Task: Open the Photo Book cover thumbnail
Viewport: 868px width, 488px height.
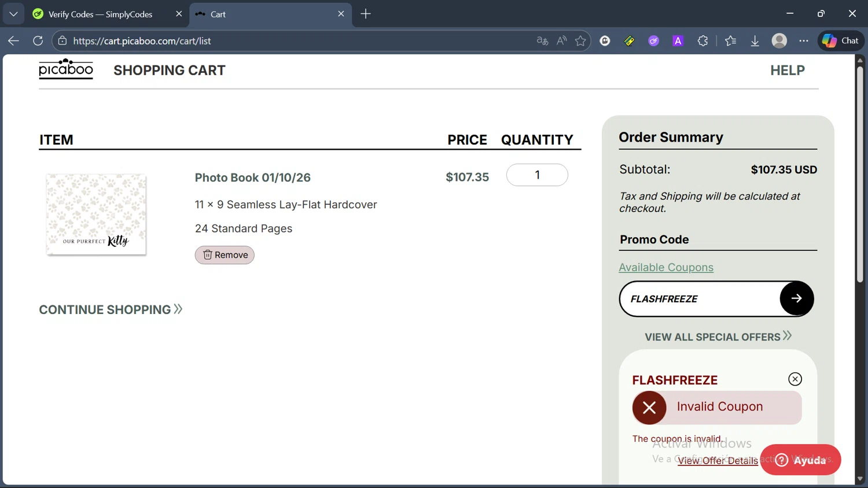Action: (96, 215)
